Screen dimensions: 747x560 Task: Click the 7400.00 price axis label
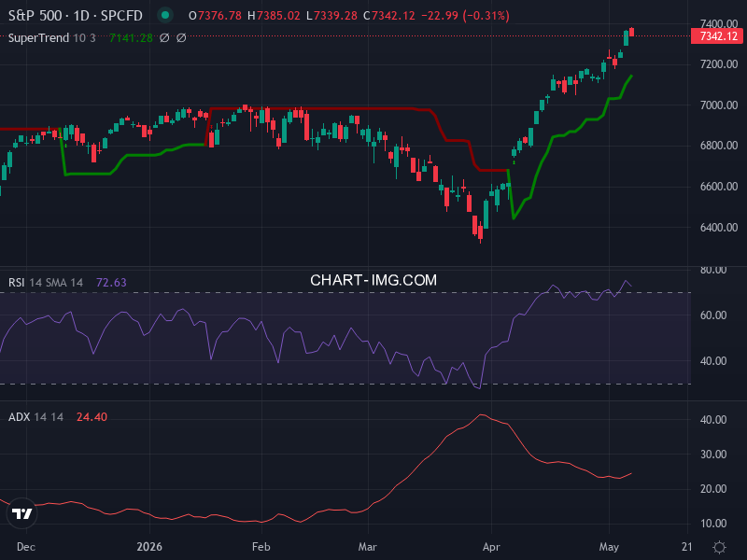click(x=719, y=24)
